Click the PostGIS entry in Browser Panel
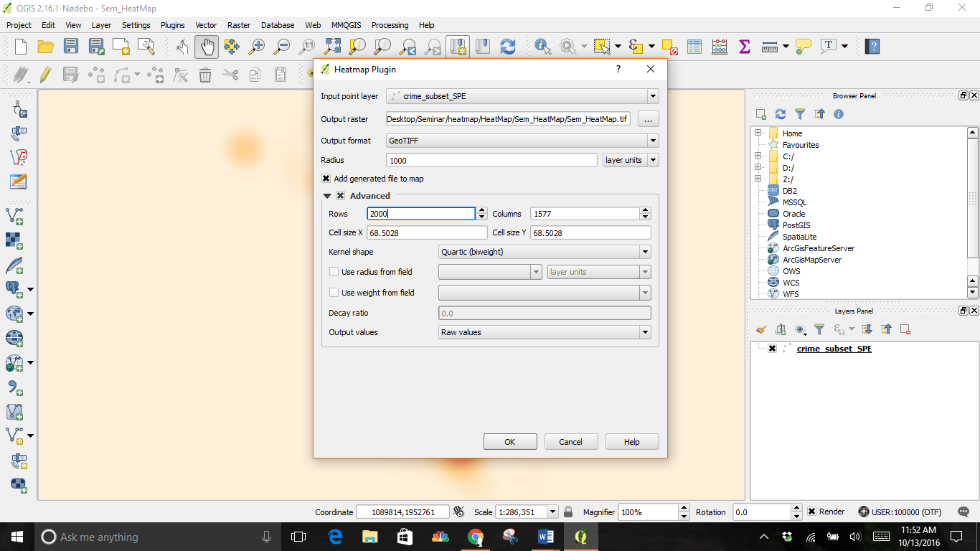Screen dimensions: 980x551 tap(796, 225)
